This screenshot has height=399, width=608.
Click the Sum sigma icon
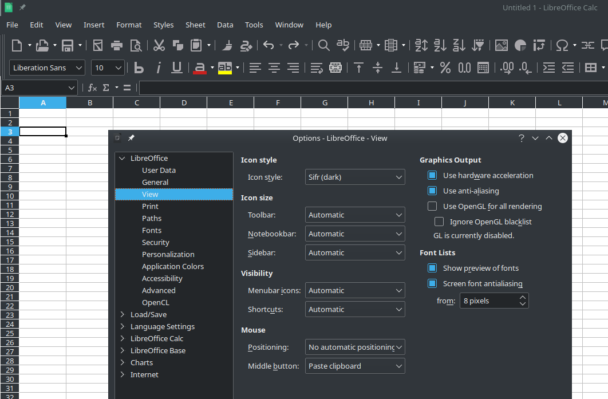tap(106, 88)
